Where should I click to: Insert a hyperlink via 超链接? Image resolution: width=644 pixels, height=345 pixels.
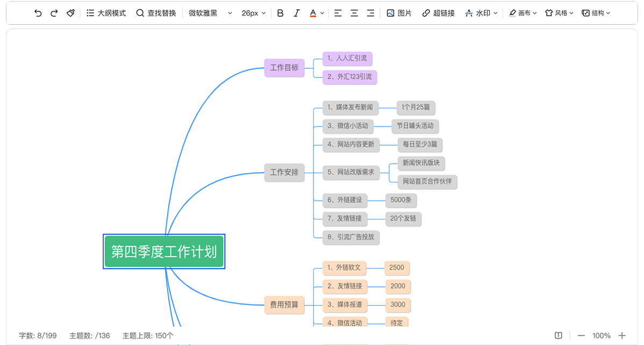438,13
